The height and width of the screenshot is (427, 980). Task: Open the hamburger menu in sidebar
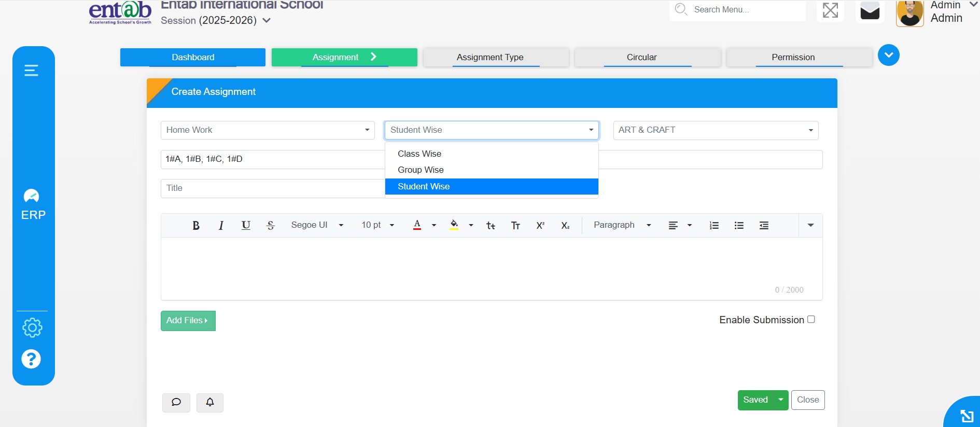(x=32, y=70)
